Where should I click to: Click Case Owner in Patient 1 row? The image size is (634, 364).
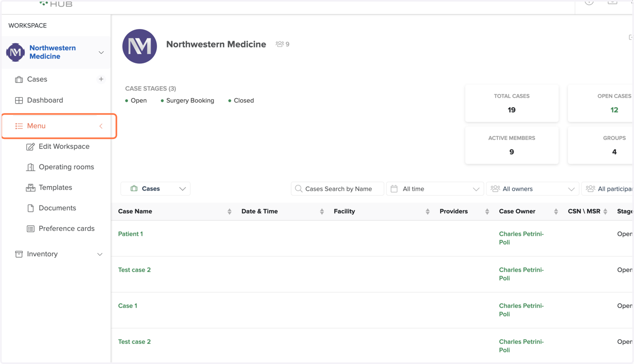click(521, 238)
